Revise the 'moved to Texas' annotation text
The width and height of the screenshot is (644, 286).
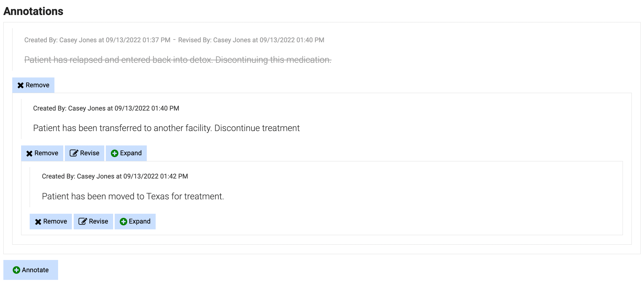tap(93, 221)
